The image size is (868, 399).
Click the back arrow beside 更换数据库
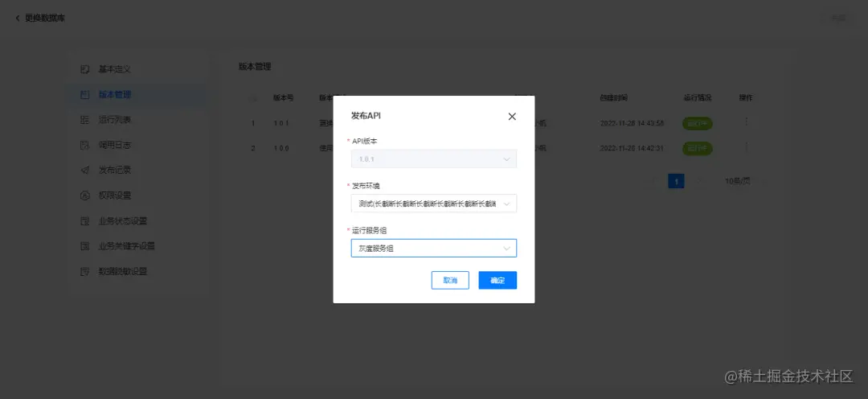point(18,19)
